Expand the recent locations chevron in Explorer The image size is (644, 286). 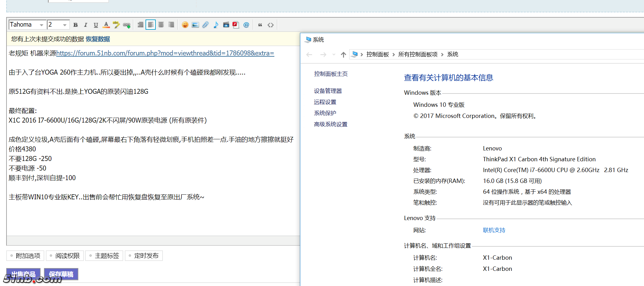333,54
